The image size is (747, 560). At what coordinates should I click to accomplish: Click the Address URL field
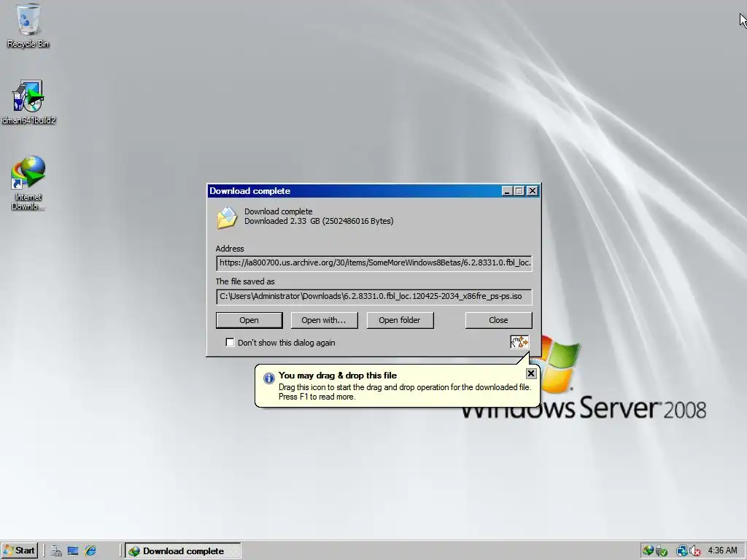tap(374, 262)
